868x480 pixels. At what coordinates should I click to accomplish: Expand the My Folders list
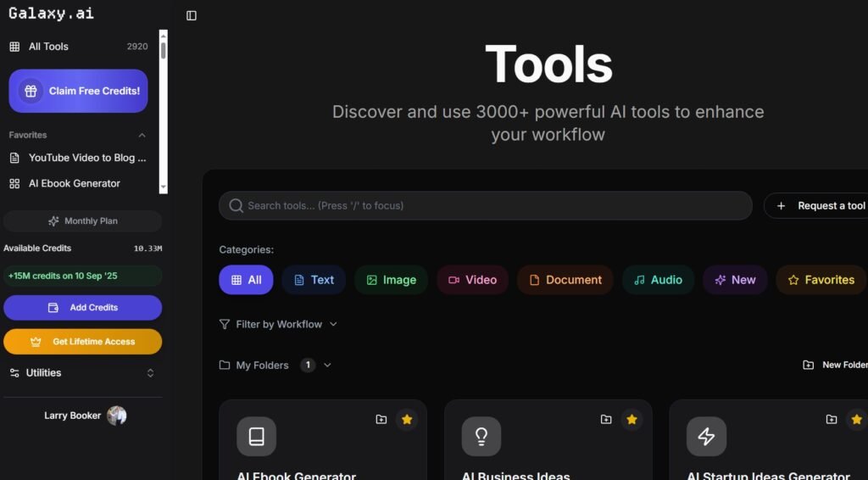(327, 366)
